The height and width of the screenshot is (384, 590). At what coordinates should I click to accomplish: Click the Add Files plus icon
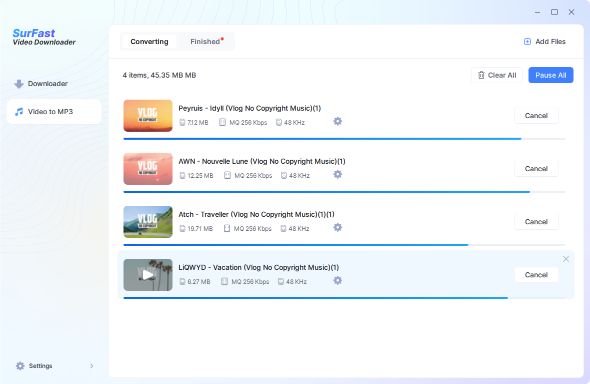527,42
